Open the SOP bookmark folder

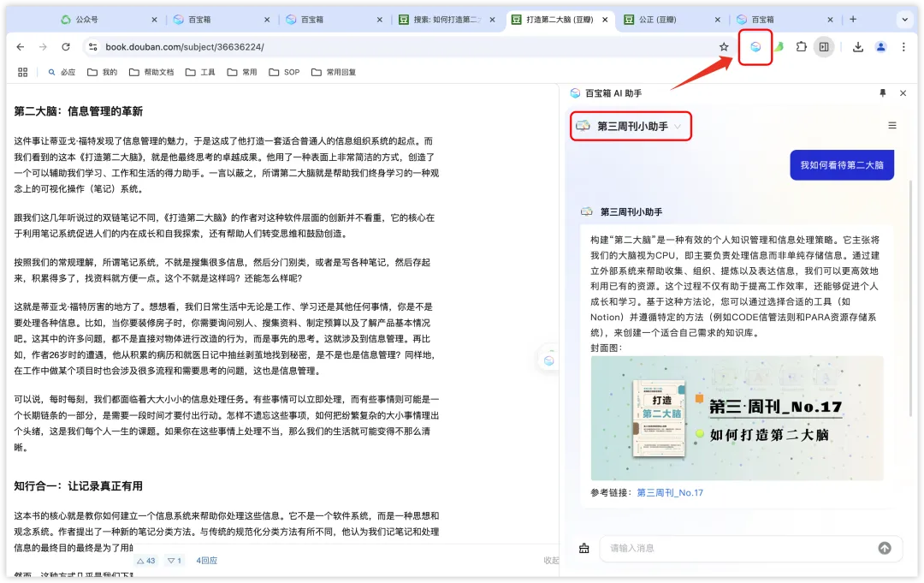click(x=284, y=72)
